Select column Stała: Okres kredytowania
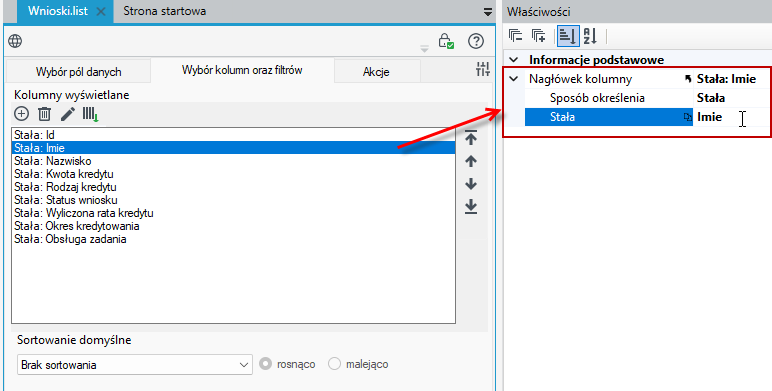Viewport: 772px width, 391px height. 233,226
